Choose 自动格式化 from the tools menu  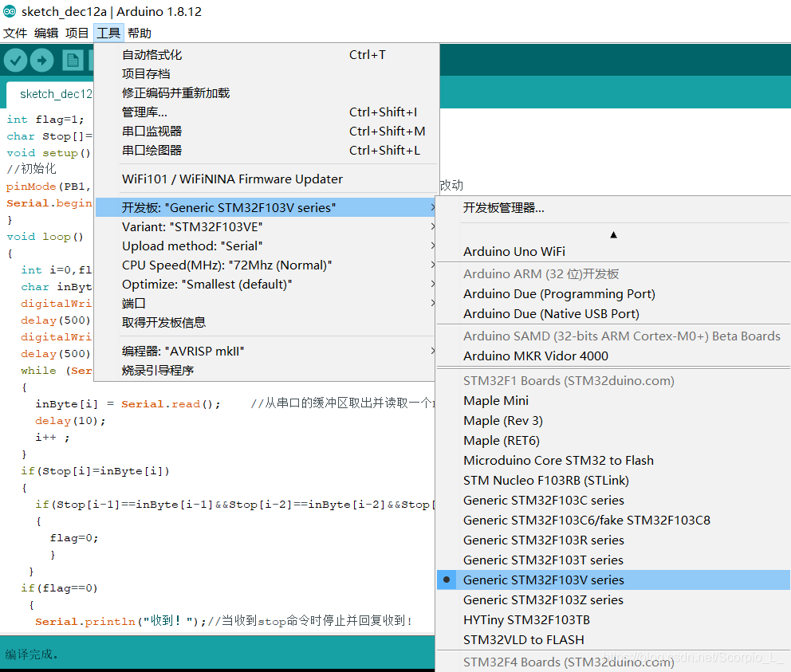coord(266,55)
